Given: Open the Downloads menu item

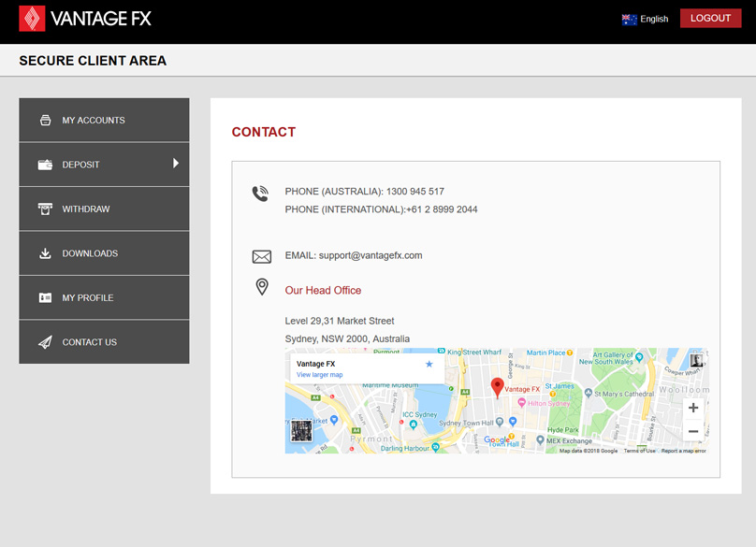Looking at the screenshot, I should [104, 253].
